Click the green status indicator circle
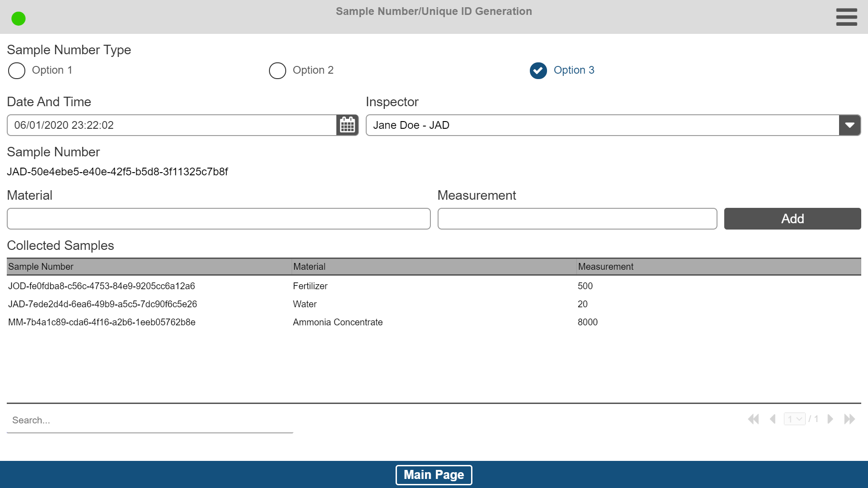The image size is (868, 488). click(19, 19)
